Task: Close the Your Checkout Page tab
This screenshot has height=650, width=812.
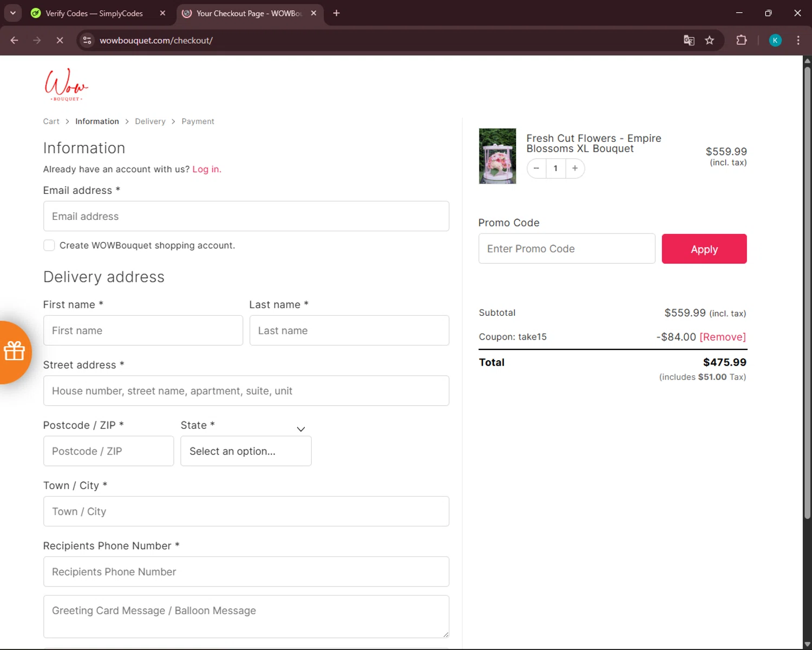Action: 313,13
